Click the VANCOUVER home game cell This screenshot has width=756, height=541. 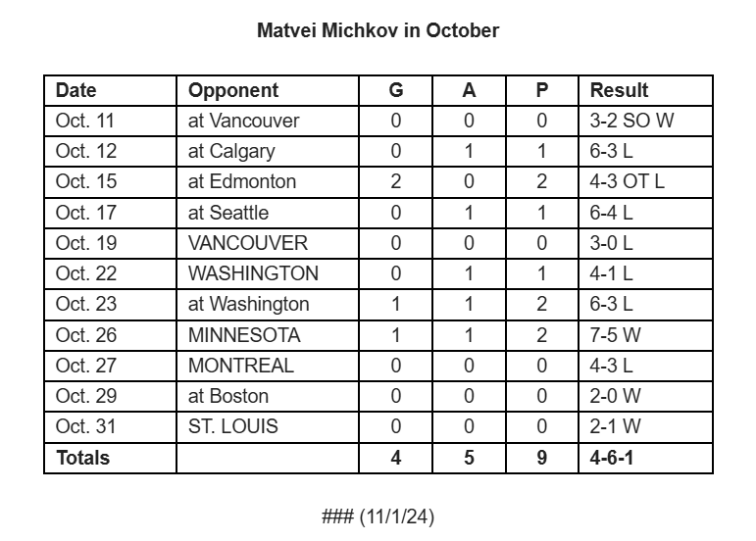[268, 243]
